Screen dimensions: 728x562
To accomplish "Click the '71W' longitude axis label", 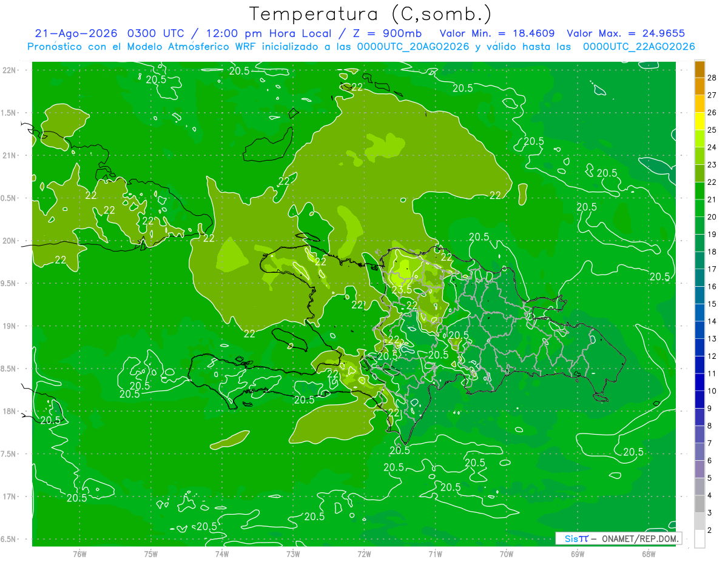I will click(435, 554).
